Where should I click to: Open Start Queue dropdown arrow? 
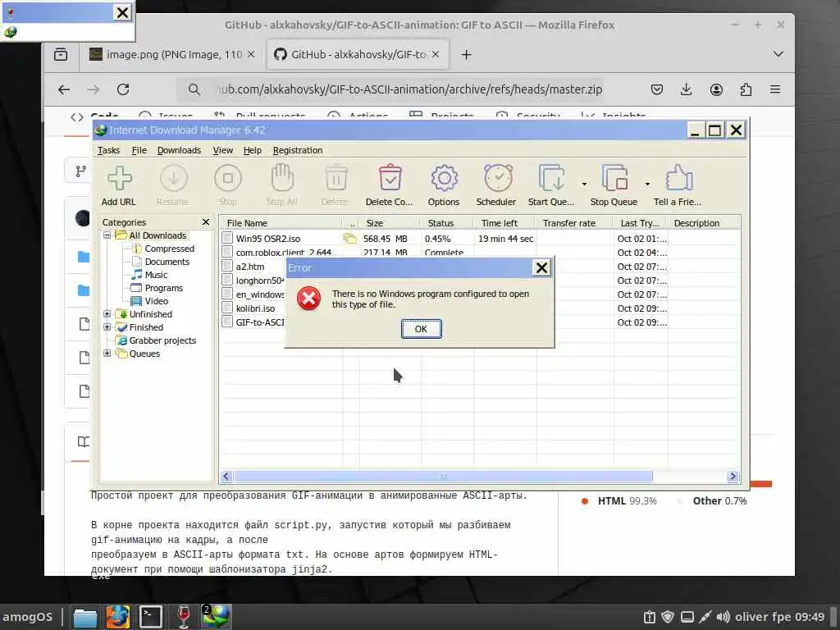pyautogui.click(x=584, y=185)
